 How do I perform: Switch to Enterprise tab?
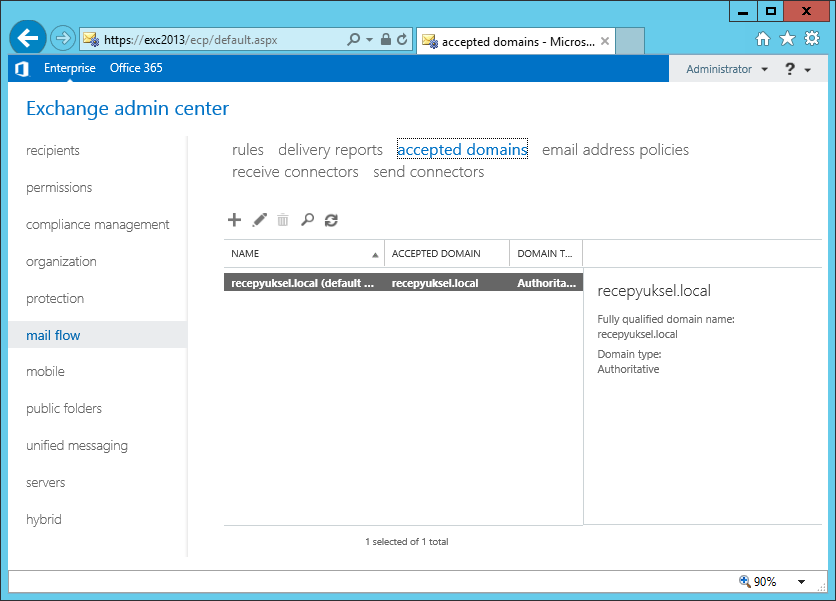click(69, 68)
